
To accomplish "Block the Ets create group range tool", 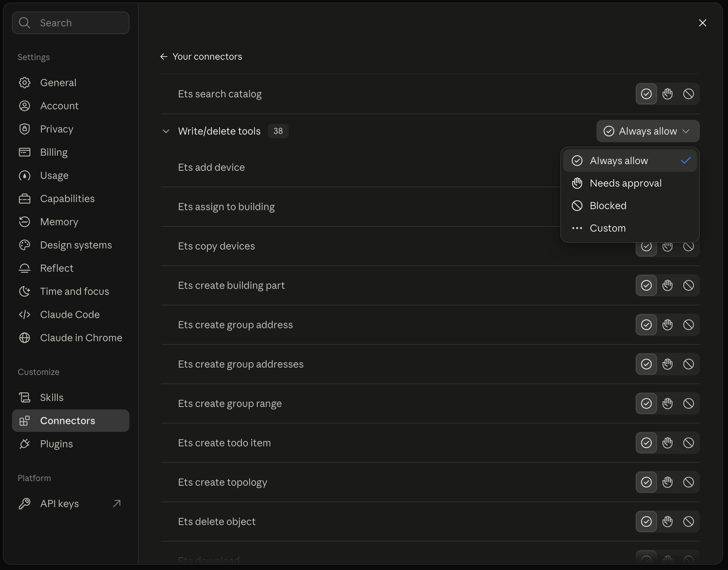I will click(x=688, y=403).
